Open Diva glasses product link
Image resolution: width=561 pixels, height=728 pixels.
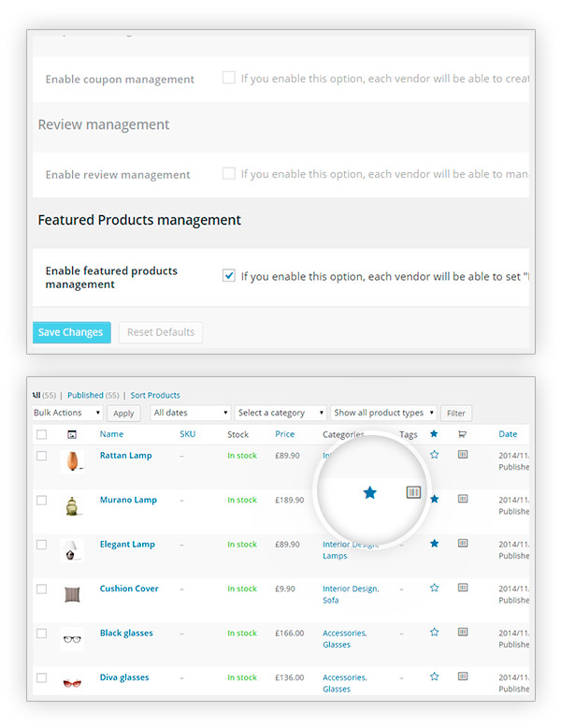(124, 677)
